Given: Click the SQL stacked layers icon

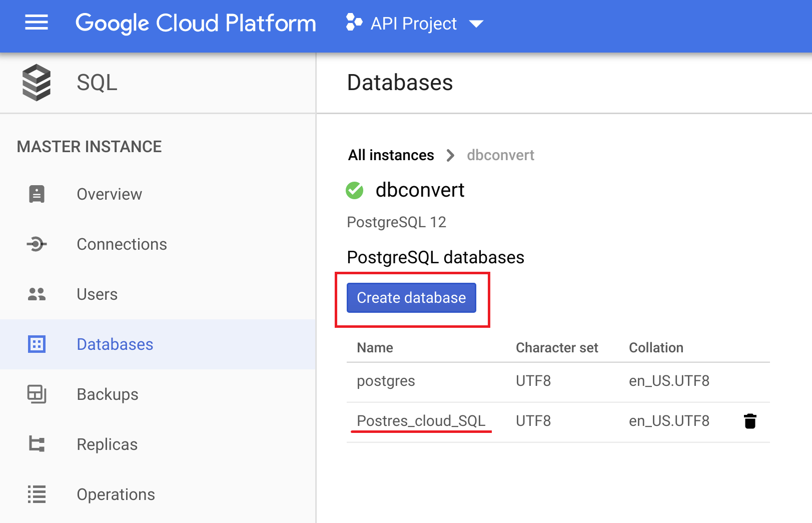Looking at the screenshot, I should [x=37, y=83].
